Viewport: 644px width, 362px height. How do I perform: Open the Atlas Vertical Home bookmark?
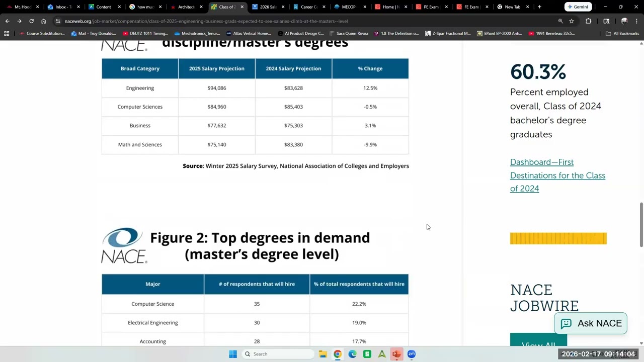249,34
